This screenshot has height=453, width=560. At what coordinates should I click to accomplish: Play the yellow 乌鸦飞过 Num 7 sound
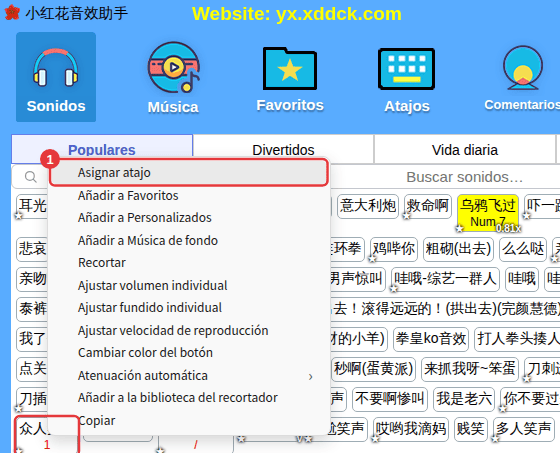click(x=488, y=213)
